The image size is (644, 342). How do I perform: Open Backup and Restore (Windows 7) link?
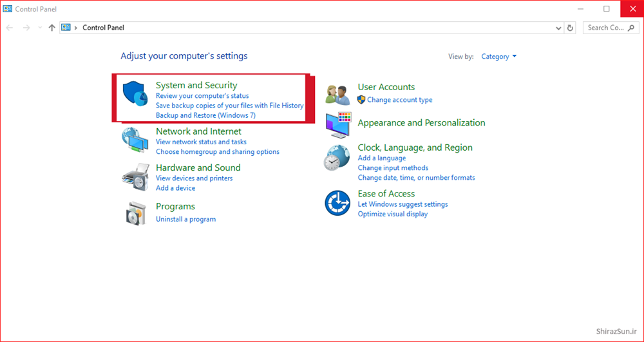205,115
